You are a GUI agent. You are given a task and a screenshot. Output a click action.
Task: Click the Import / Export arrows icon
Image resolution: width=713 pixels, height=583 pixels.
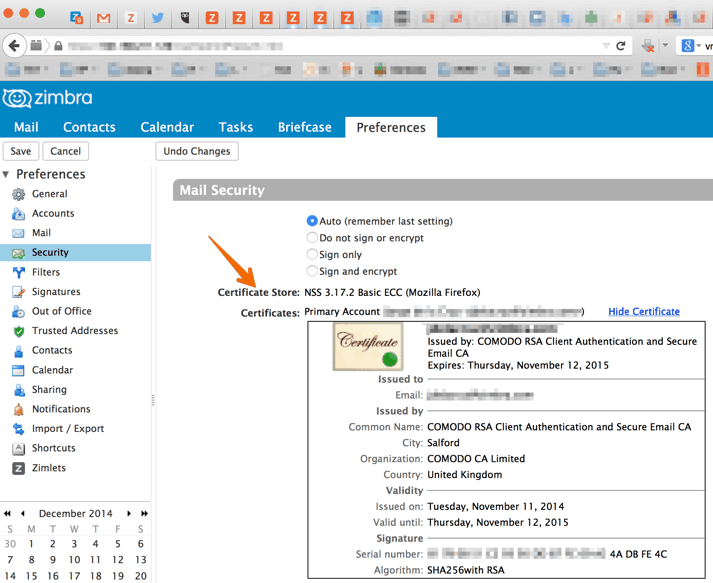tap(18, 429)
